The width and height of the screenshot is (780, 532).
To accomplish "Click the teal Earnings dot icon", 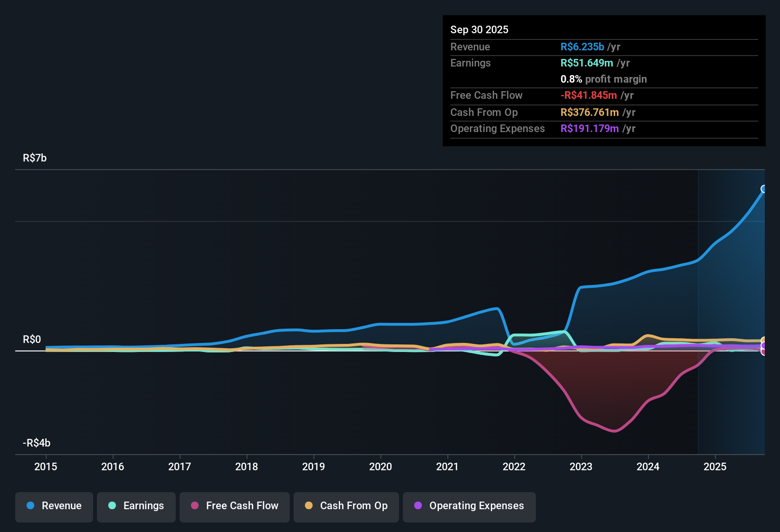I will coord(112,506).
